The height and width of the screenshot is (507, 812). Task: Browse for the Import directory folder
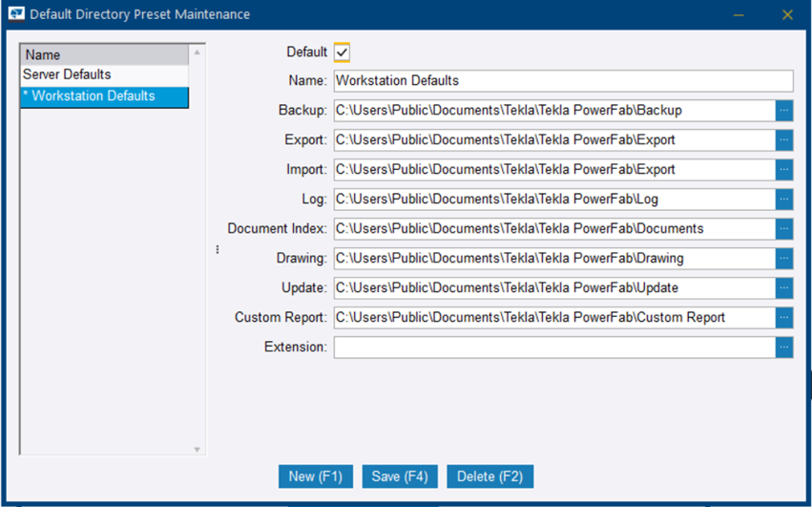pyautogui.click(x=784, y=170)
